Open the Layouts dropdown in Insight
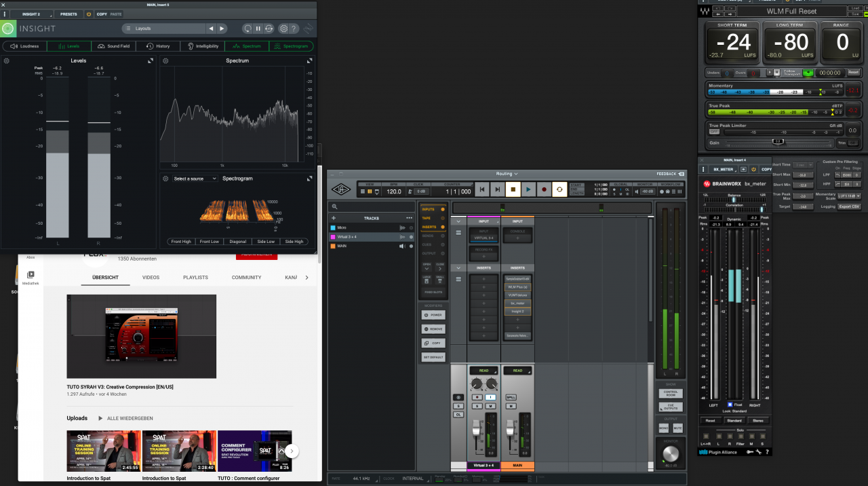The image size is (868, 486). 163,29
